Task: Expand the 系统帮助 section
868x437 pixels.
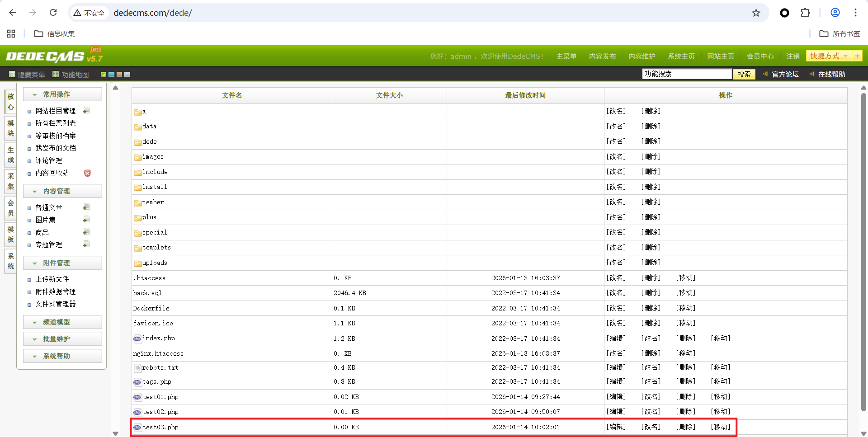Action: pyautogui.click(x=62, y=356)
